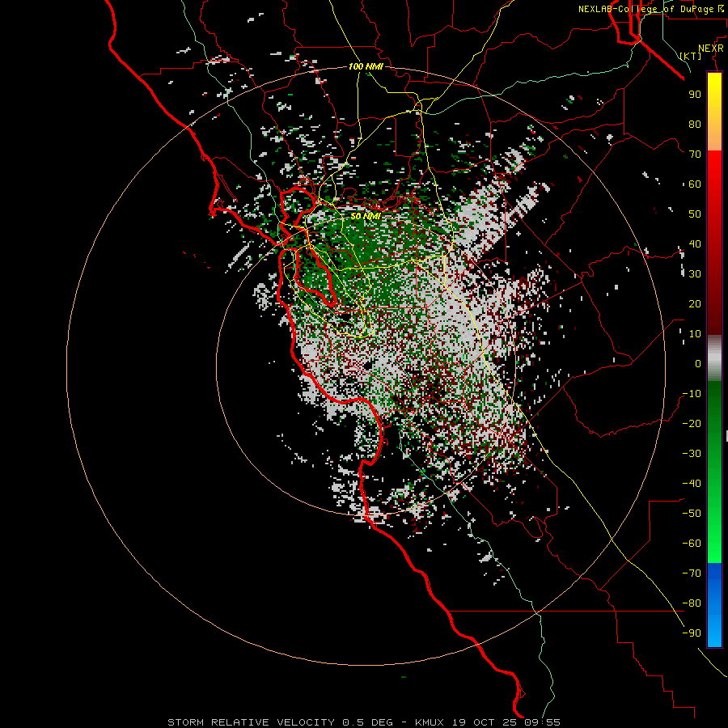Click the -60 value on velocity scale
This screenshot has width=728, height=728.
692,544
